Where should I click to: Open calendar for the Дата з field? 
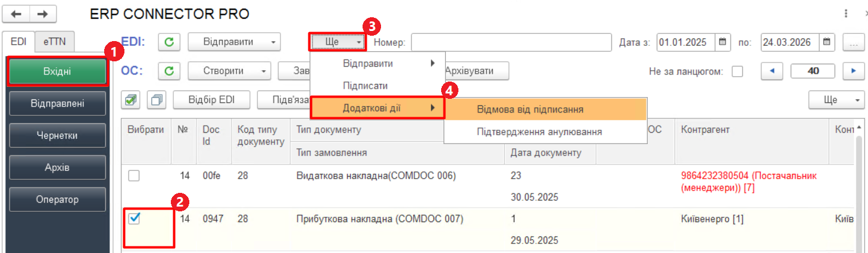pyautogui.click(x=722, y=42)
